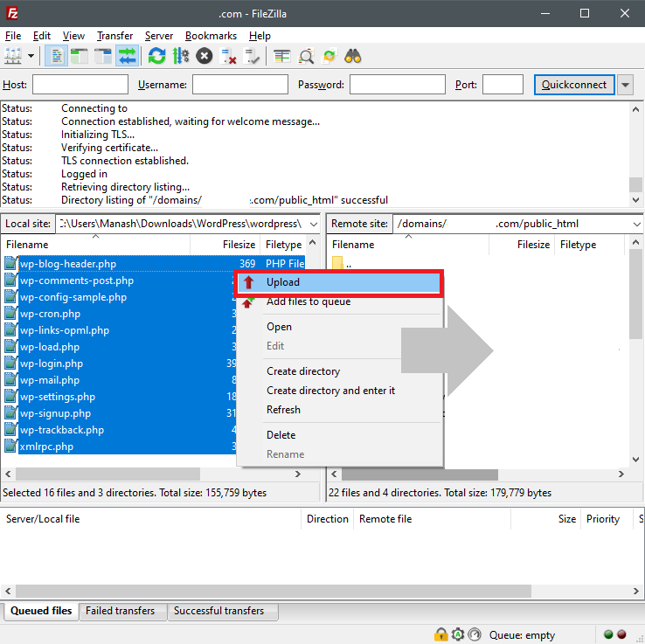This screenshot has width=645, height=644.
Task: Choose Upload from the context menu
Action: click(x=339, y=282)
